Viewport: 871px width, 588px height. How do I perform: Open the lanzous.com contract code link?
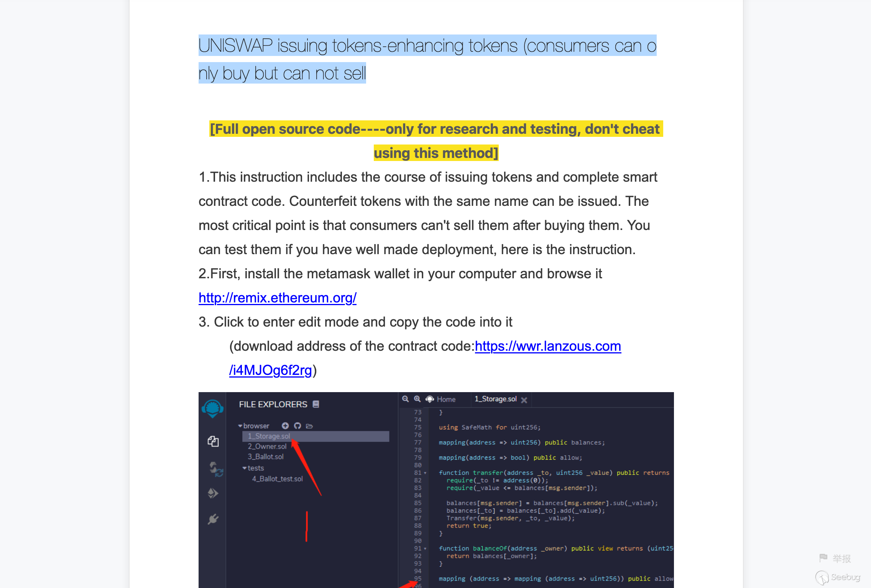coord(547,346)
